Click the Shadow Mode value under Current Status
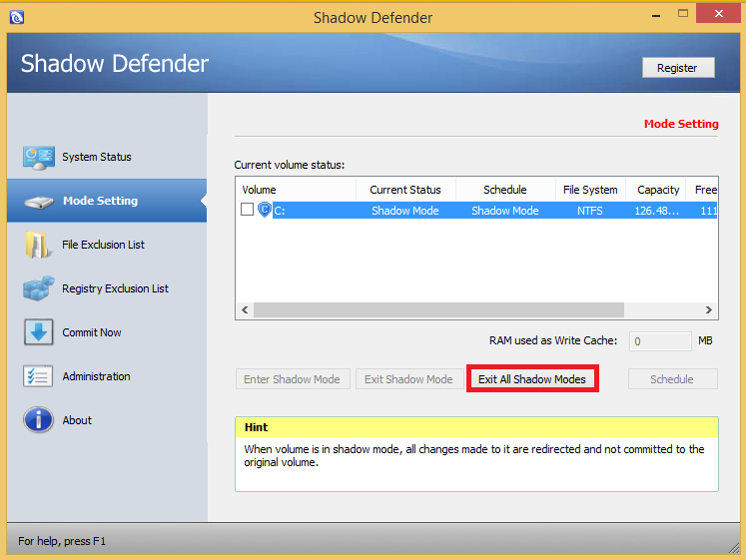The width and height of the screenshot is (746, 560). 405,211
